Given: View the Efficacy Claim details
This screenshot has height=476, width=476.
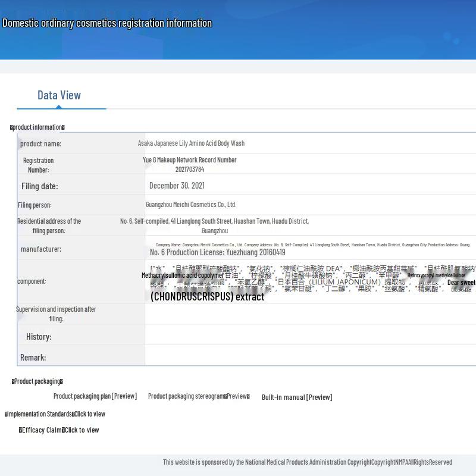Looking at the screenshot, I should tap(59, 430).
